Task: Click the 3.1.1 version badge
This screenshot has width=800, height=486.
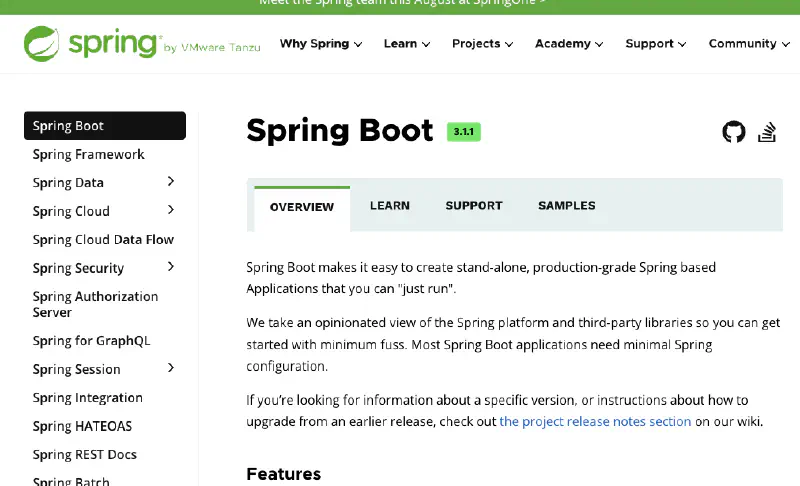Action: coord(464,132)
